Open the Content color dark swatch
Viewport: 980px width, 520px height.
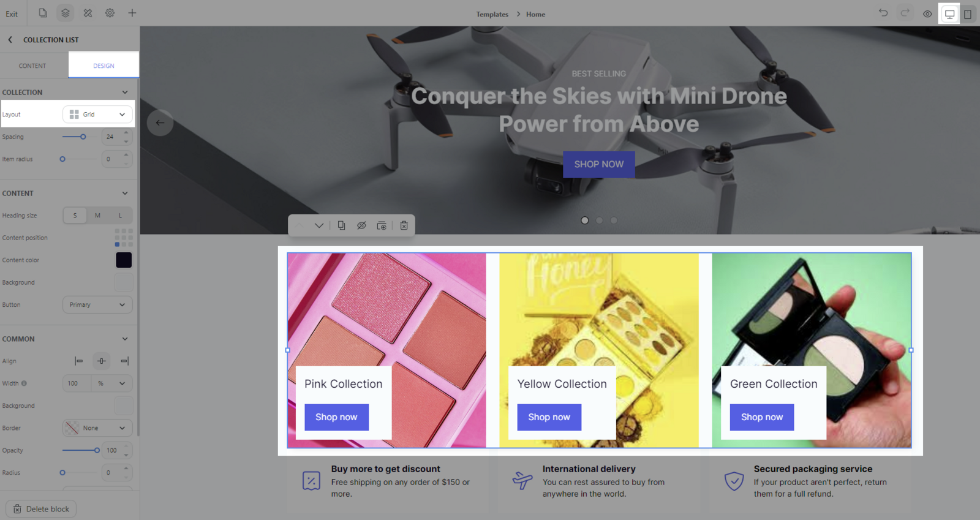coord(124,260)
